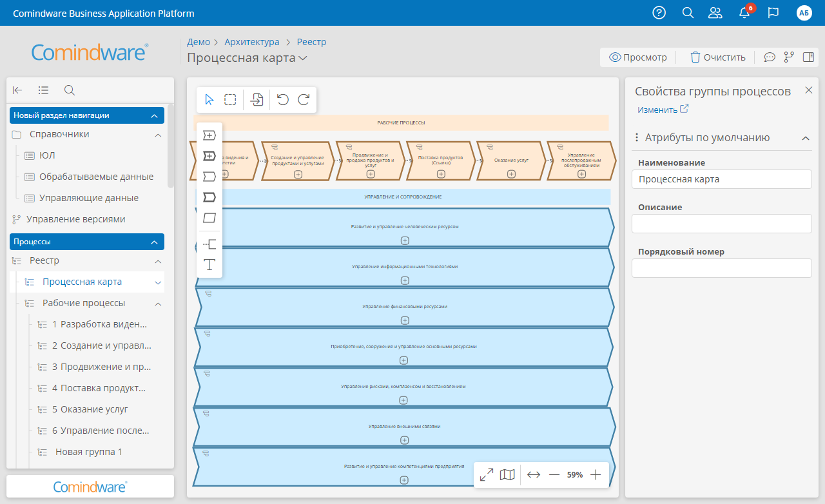Viewport: 825px width, 504px height.
Task: Pick the thin chevron-with-plus palette shape
Action: coord(209,135)
